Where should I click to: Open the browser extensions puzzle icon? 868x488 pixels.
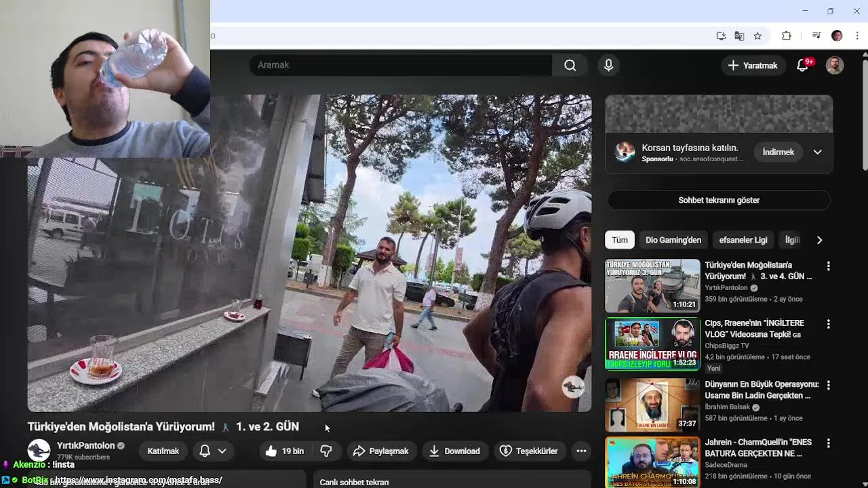click(x=787, y=36)
